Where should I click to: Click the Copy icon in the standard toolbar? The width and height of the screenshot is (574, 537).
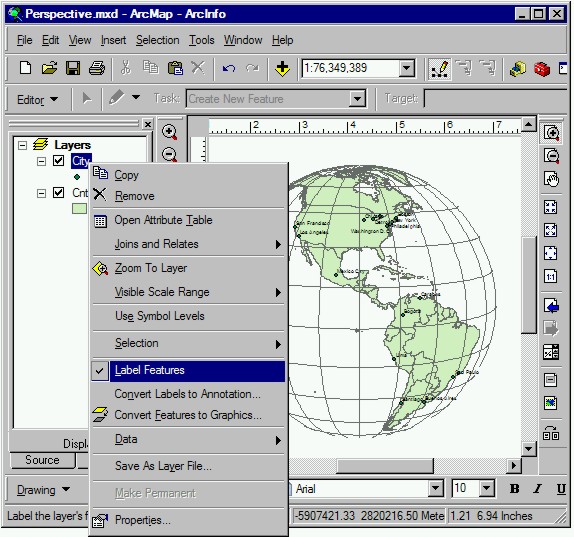150,68
